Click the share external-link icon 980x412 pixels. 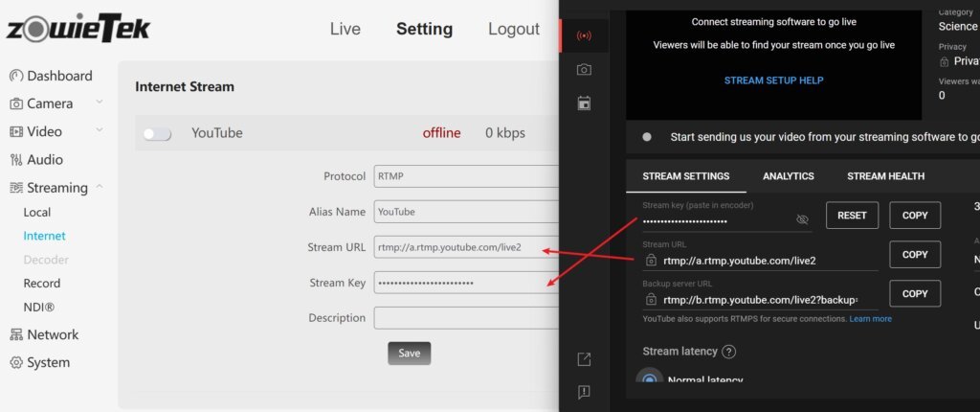click(583, 359)
